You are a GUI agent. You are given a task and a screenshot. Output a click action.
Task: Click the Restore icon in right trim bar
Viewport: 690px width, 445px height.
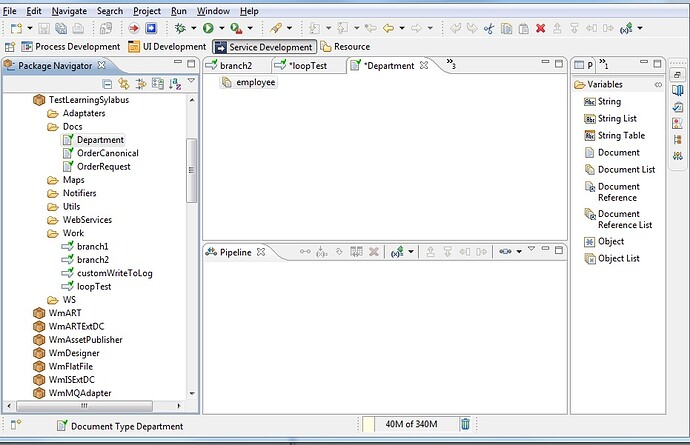[x=678, y=75]
